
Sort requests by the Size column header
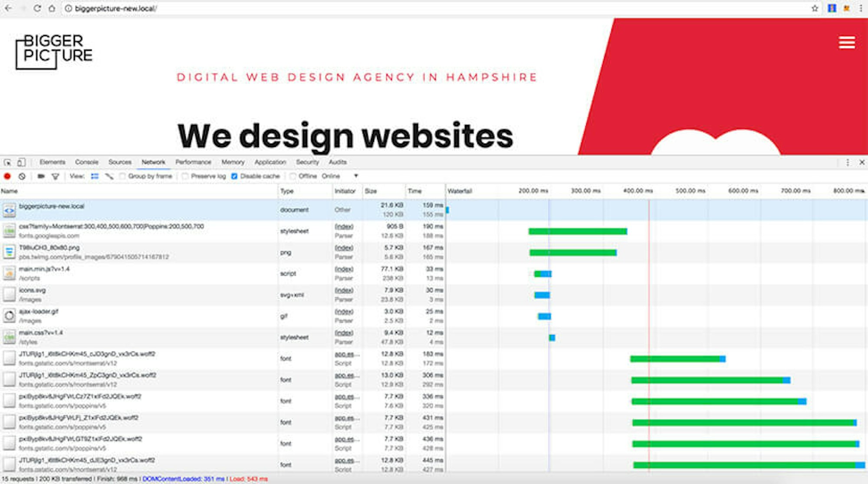pyautogui.click(x=371, y=191)
